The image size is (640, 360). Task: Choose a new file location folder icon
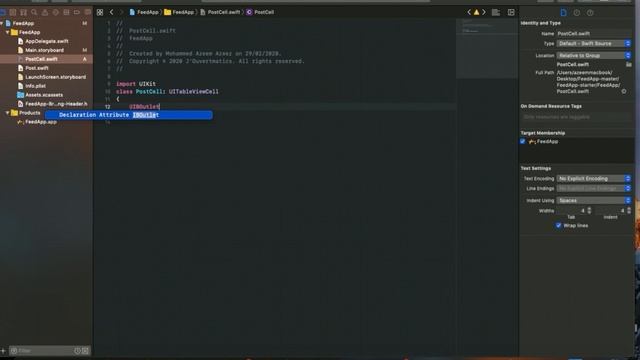pos(629,64)
